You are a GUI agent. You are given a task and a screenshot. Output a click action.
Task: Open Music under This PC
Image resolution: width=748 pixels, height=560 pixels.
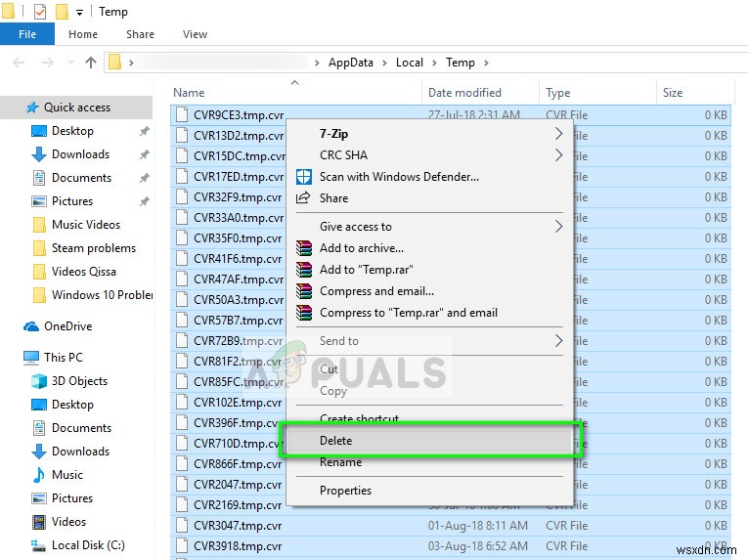(x=67, y=475)
